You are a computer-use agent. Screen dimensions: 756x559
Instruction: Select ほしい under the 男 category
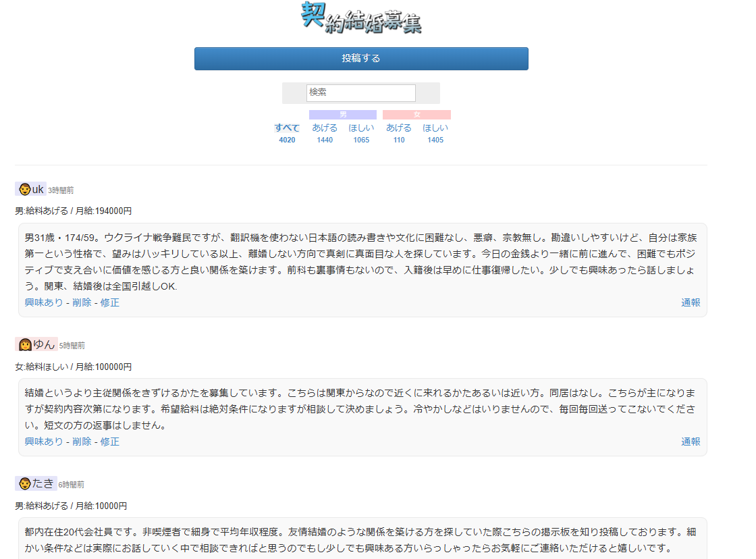click(361, 128)
